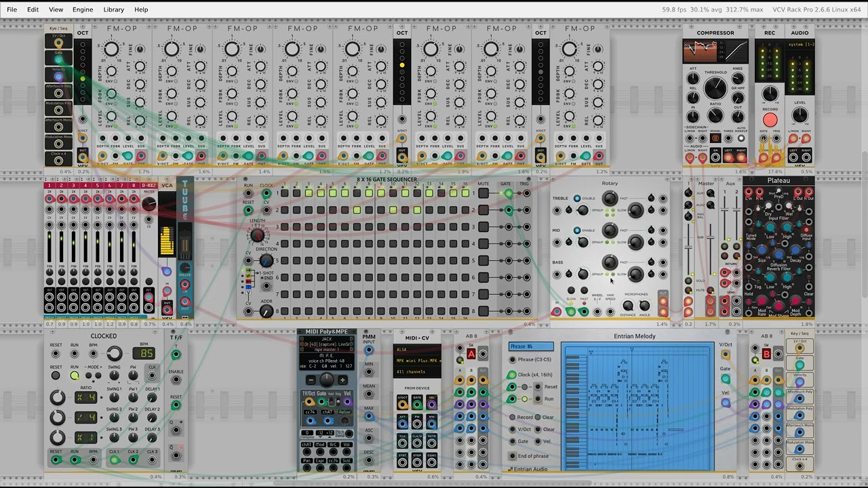
Task: Click the DRIVE knob on Tuube
Action: [184, 268]
